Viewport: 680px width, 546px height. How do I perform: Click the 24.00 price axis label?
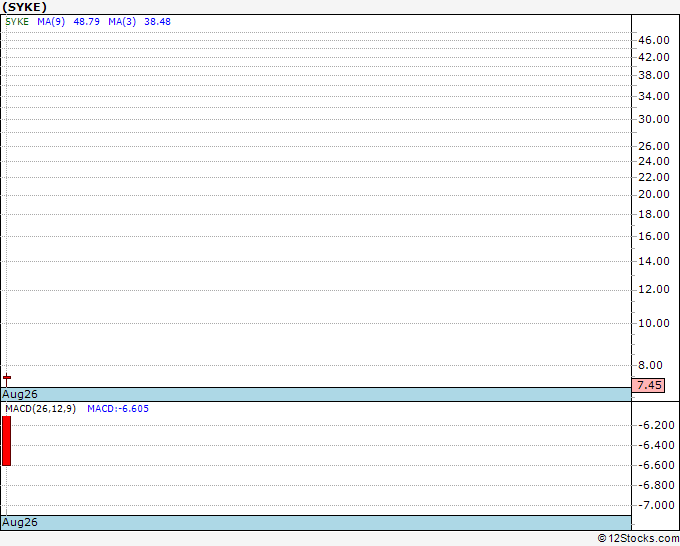tap(654, 161)
